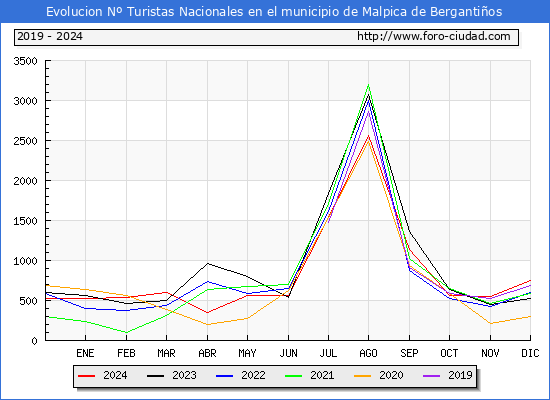The image size is (550, 400).
Task: Select the 2020 legend label
Action: pyautogui.click(x=391, y=375)
